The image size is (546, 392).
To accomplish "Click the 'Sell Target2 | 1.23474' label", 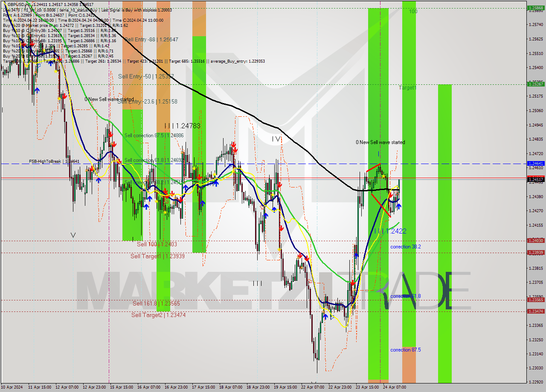I will (x=158, y=315).
